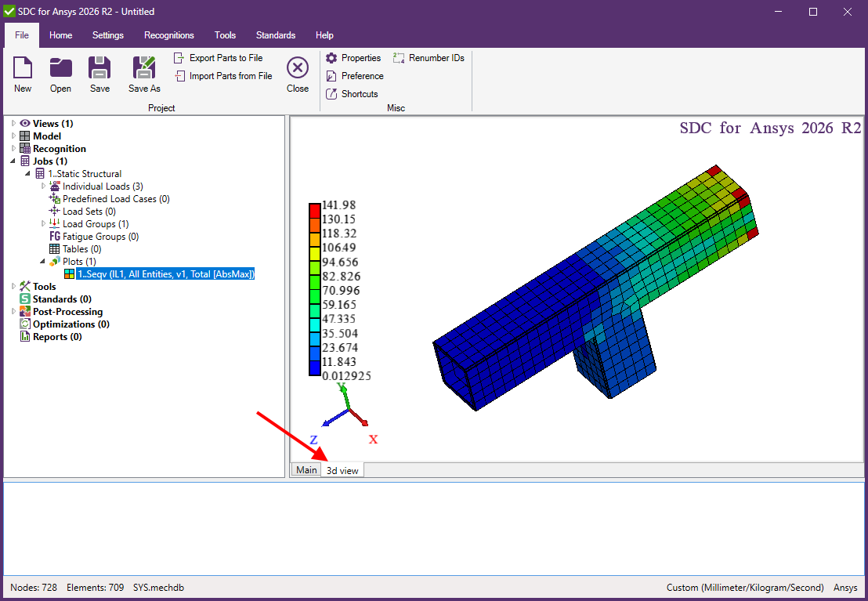Click the Tables icon in tree
868x601 pixels.
pyautogui.click(x=54, y=249)
